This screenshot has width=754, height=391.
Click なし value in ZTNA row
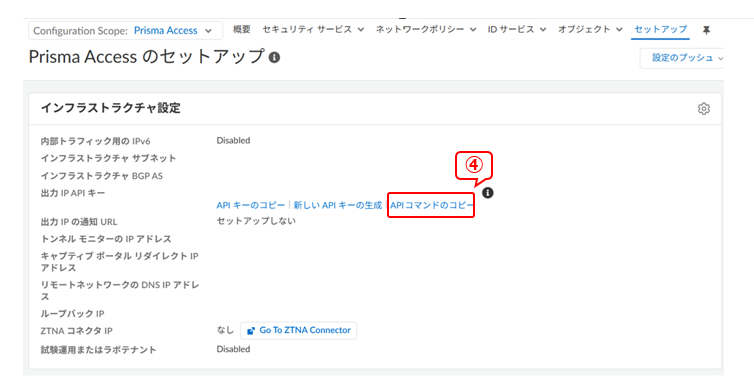[x=225, y=330]
